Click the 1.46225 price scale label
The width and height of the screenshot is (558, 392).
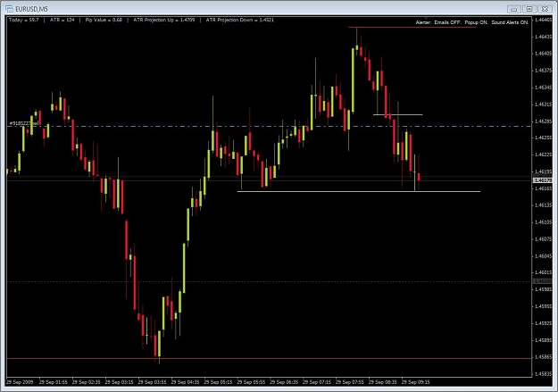coord(543,154)
